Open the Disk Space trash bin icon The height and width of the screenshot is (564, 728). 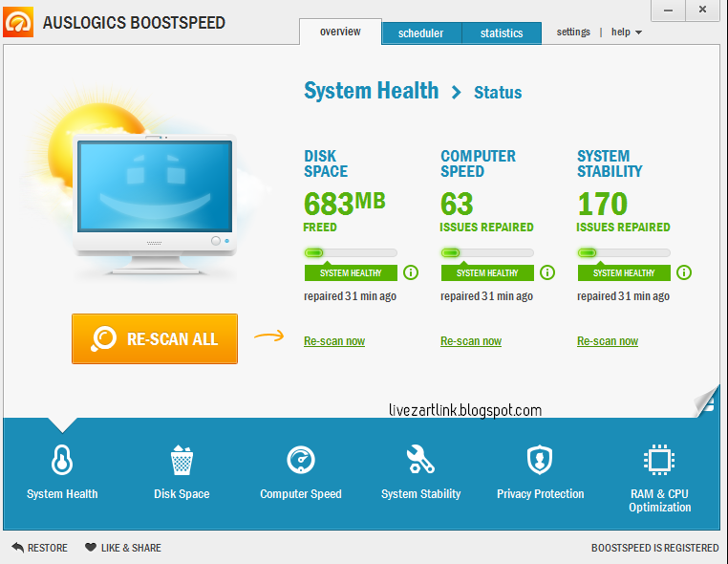pos(182,460)
